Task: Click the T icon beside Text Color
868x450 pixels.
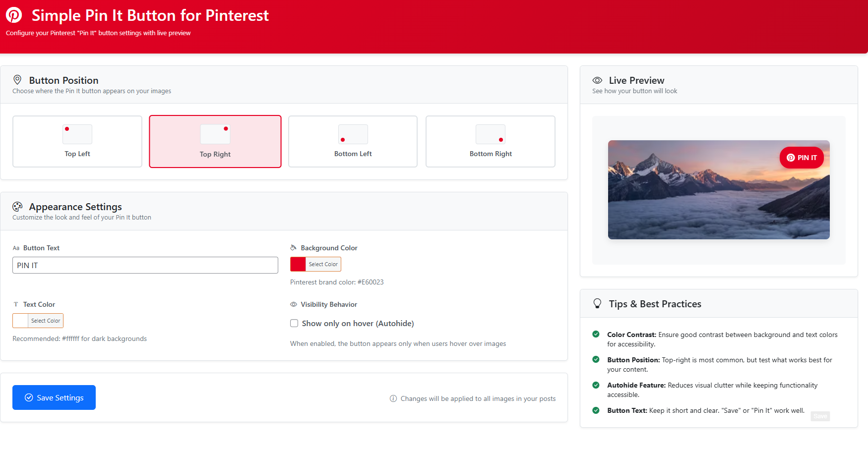Action: (x=16, y=304)
